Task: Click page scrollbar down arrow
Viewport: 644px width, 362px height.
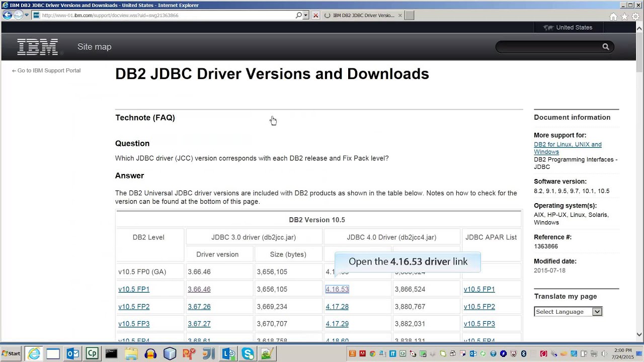Action: point(639,334)
